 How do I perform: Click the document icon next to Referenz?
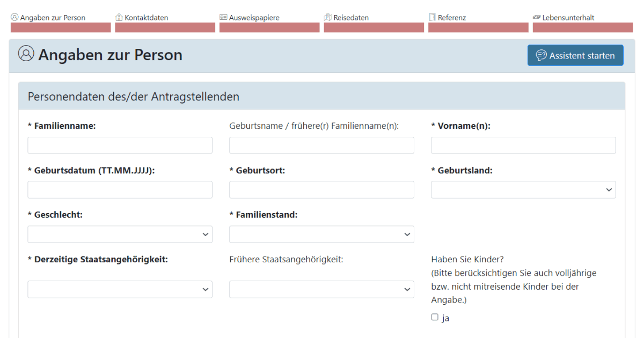pyautogui.click(x=432, y=17)
